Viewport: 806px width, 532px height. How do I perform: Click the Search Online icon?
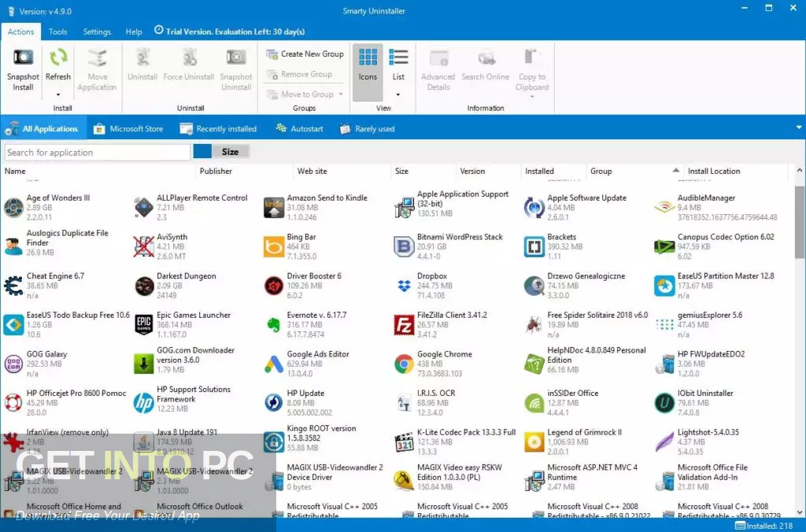pyautogui.click(x=485, y=57)
